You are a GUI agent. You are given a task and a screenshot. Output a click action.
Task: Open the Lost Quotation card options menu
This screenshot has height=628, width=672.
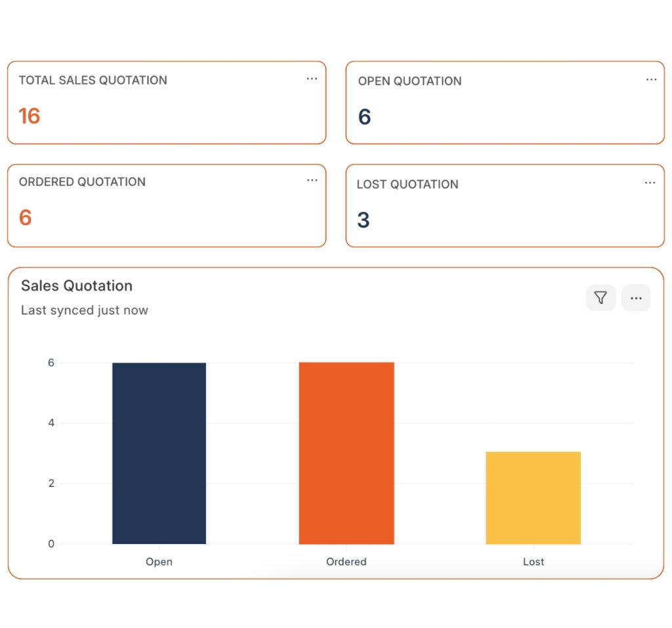point(650,182)
